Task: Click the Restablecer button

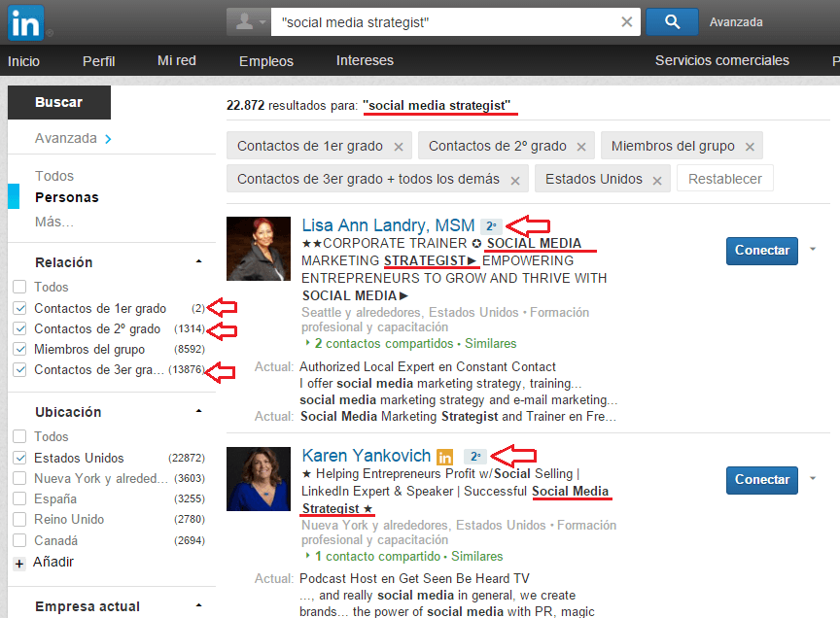Action: click(725, 179)
